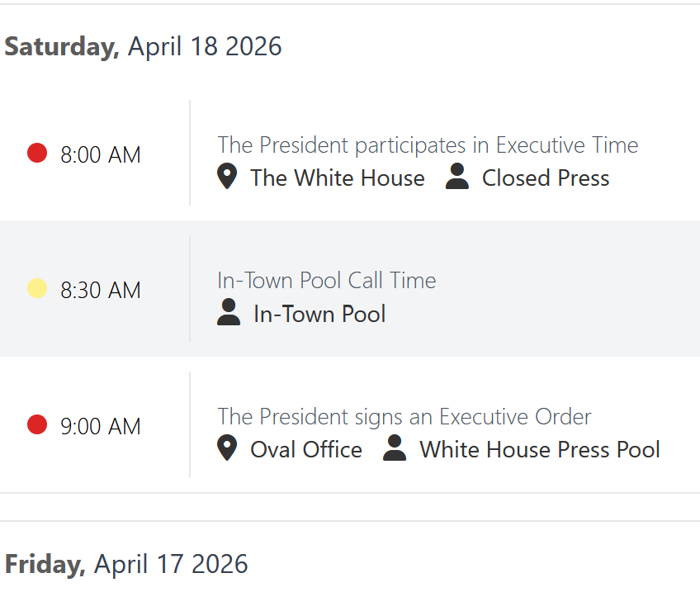Click red dot next to 9:00 AM
Screen dimensions: 700x611
[37, 424]
